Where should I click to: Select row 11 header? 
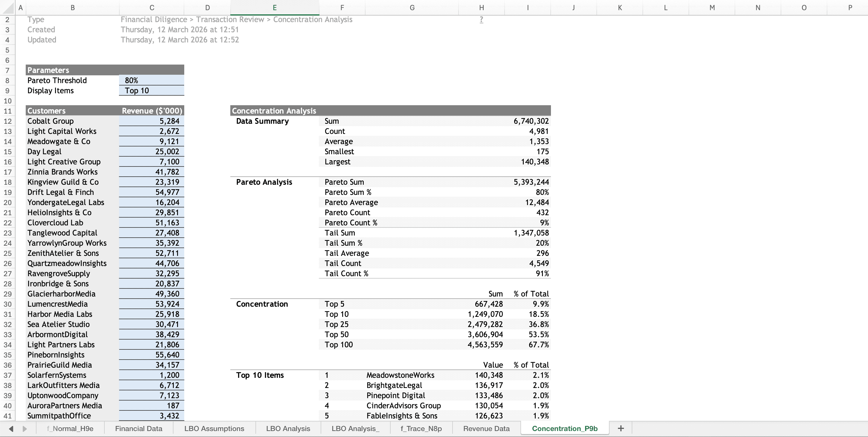[7, 111]
